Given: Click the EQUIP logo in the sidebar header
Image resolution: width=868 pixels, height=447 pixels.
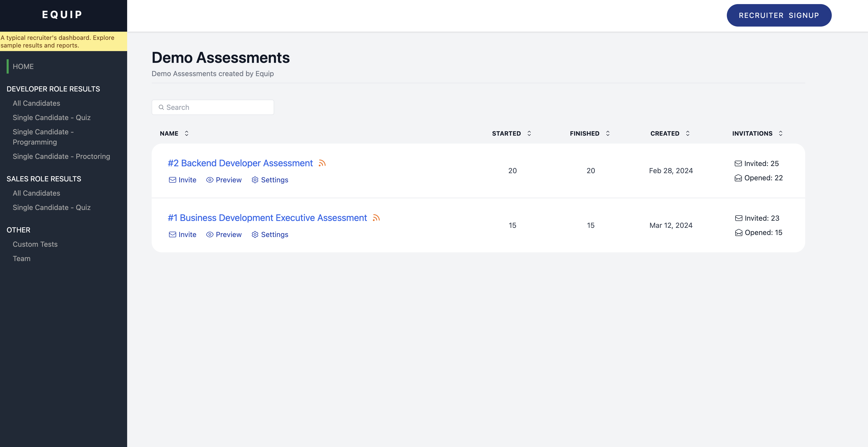Looking at the screenshot, I should pos(62,15).
